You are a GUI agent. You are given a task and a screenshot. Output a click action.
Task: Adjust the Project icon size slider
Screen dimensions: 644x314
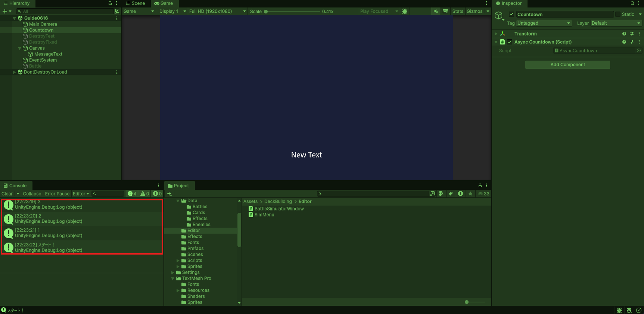click(475, 302)
